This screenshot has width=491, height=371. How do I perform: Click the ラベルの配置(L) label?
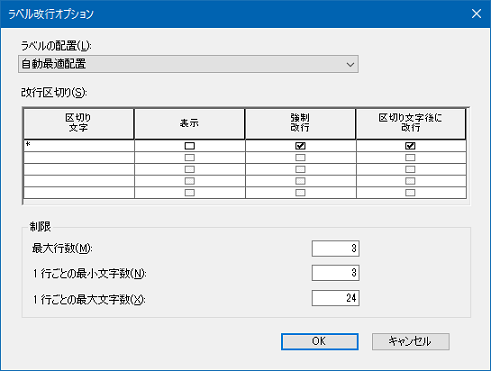56,46
